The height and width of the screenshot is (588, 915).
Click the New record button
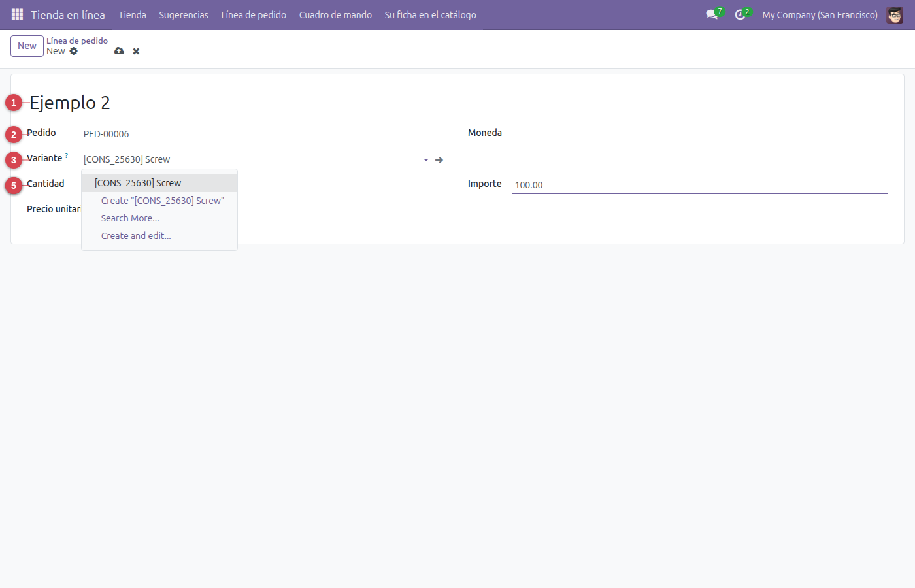pyautogui.click(x=27, y=46)
